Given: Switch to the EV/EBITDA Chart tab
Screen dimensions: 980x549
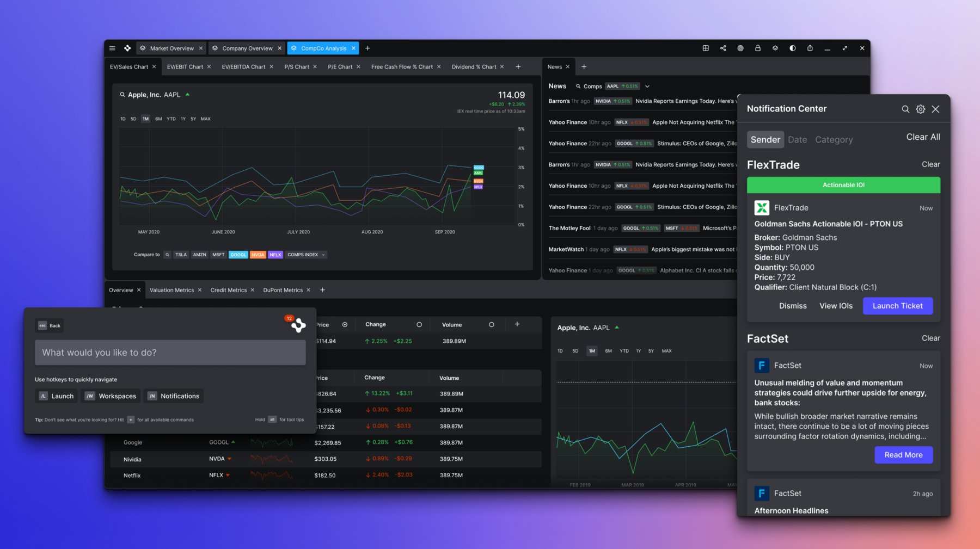Looking at the screenshot, I should pyautogui.click(x=243, y=66).
